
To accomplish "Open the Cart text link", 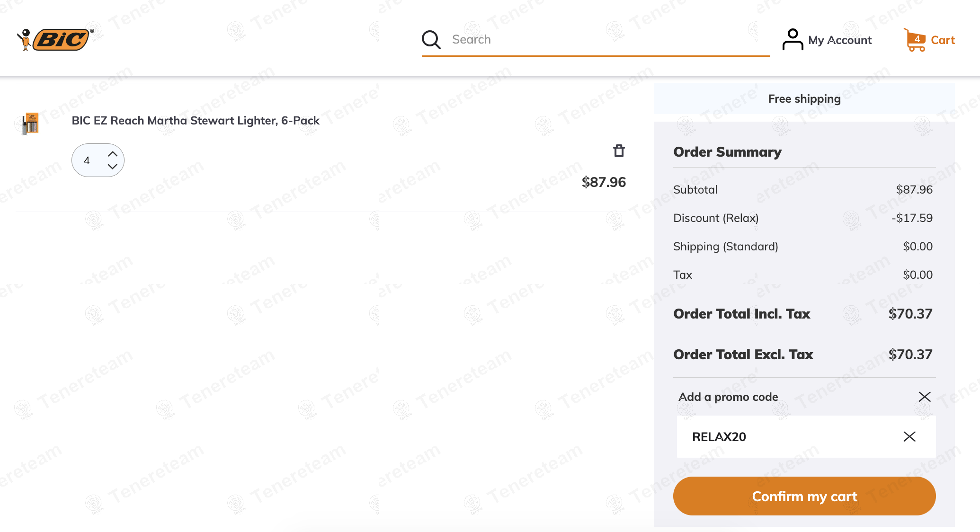I will (x=943, y=40).
